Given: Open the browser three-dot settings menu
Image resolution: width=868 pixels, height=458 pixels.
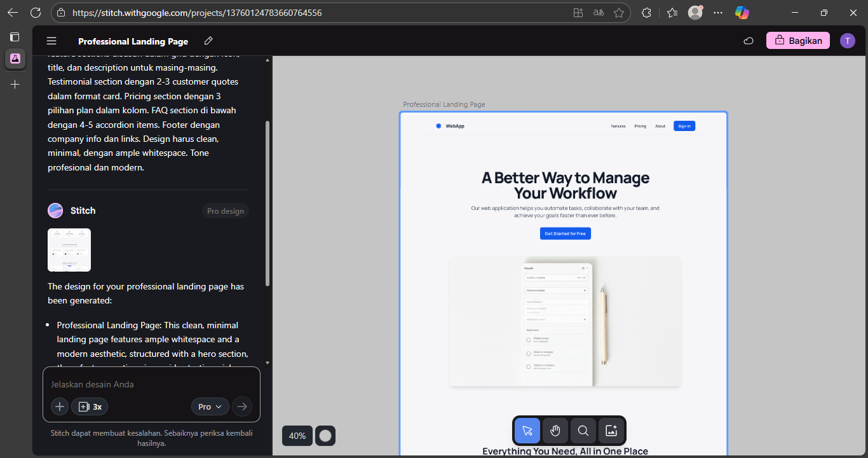Looking at the screenshot, I should pos(718,12).
